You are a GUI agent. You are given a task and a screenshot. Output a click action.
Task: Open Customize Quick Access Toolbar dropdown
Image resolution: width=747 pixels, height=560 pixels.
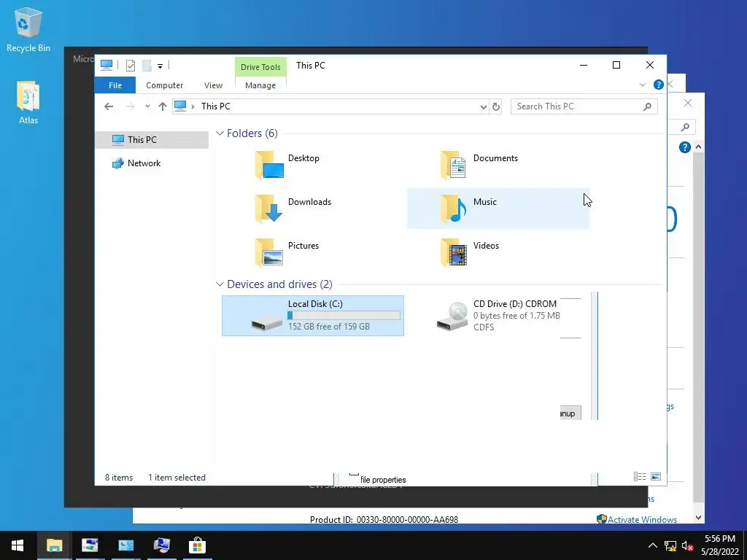coord(160,66)
